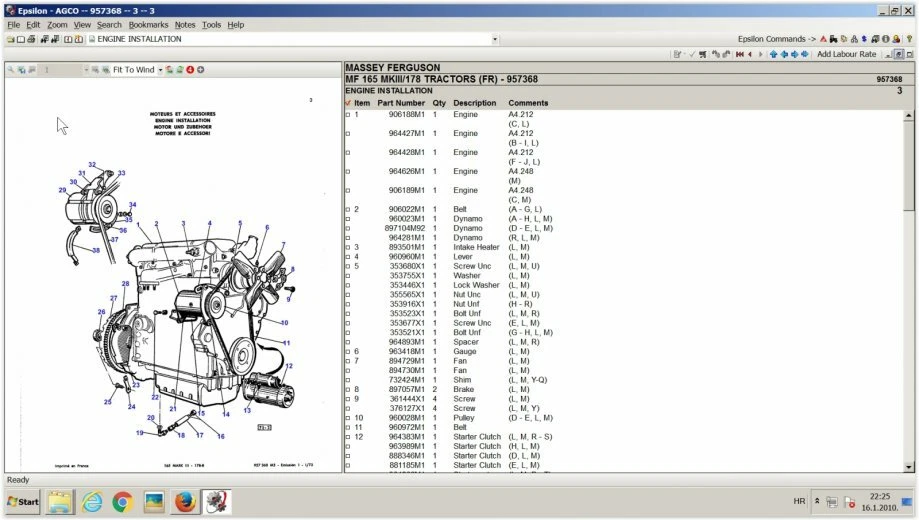Click the grey circle icon in diagram toolbar
The height and width of the screenshot is (520, 919).
tap(200, 70)
